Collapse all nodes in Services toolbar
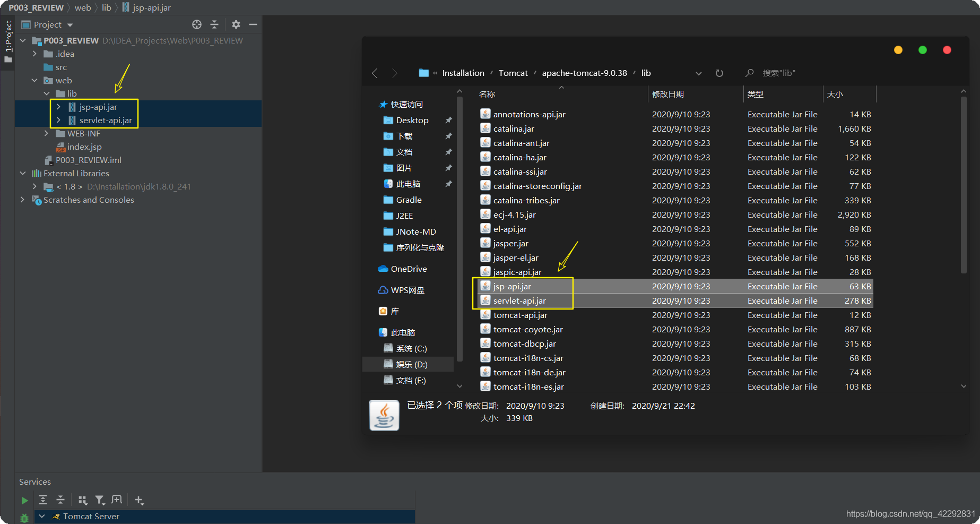980x524 pixels. pos(60,500)
